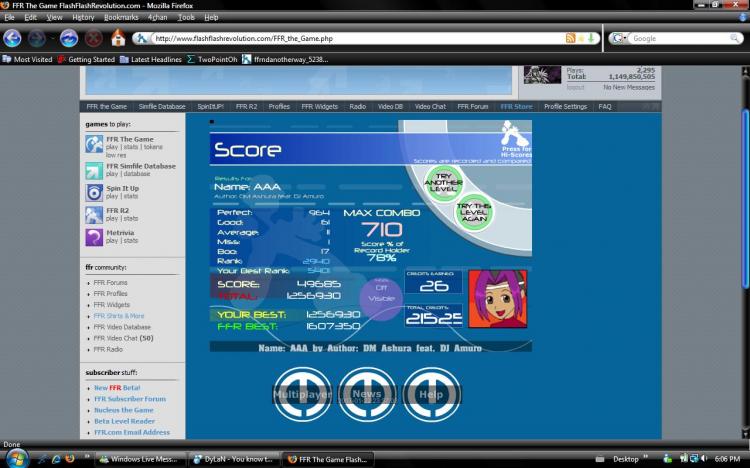Viewport: 750px width, 468px height.
Task: Open the View menu
Action: (x=55, y=17)
